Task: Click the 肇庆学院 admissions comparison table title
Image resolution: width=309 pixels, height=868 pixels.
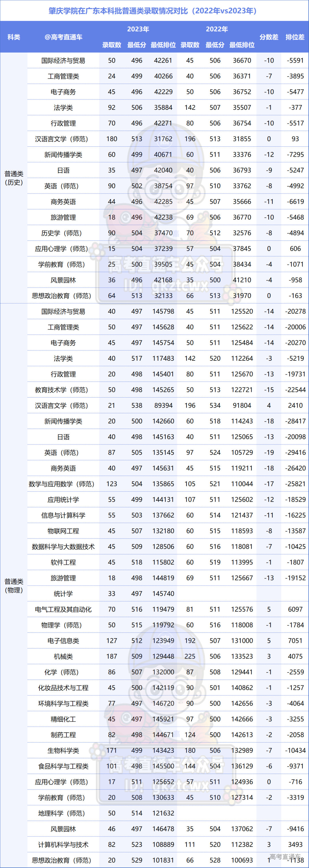Action: coord(154,11)
